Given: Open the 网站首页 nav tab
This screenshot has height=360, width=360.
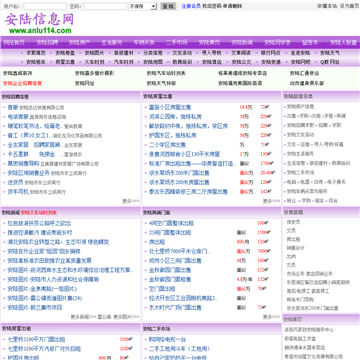Looking at the screenshot, I should pos(14,42).
